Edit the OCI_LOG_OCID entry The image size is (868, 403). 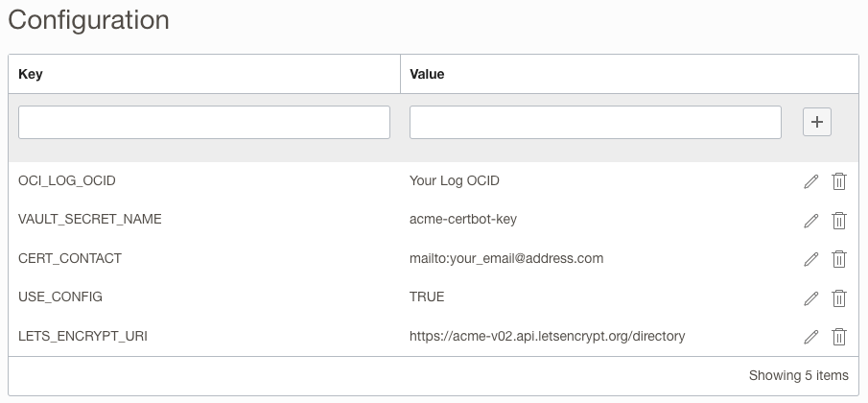click(x=811, y=181)
